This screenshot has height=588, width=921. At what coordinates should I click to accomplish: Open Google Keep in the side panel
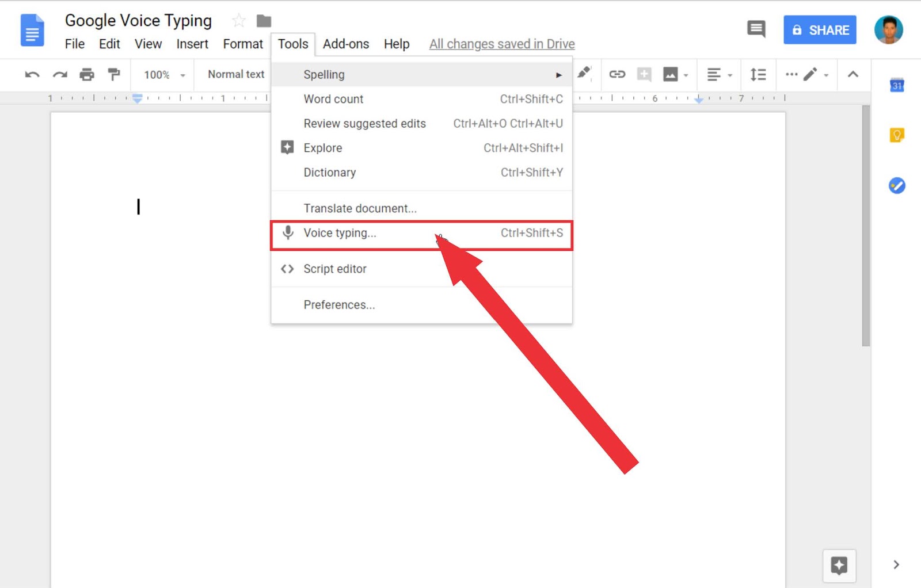[897, 135]
